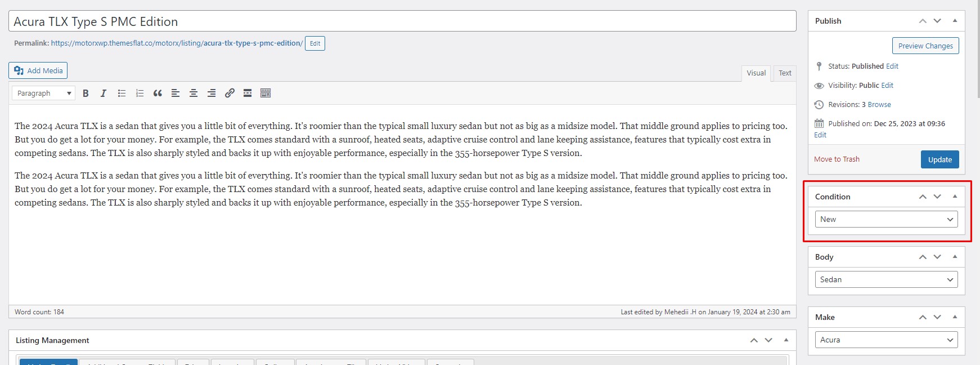
Task: Collapse the Listing Management panel
Action: tap(786, 340)
